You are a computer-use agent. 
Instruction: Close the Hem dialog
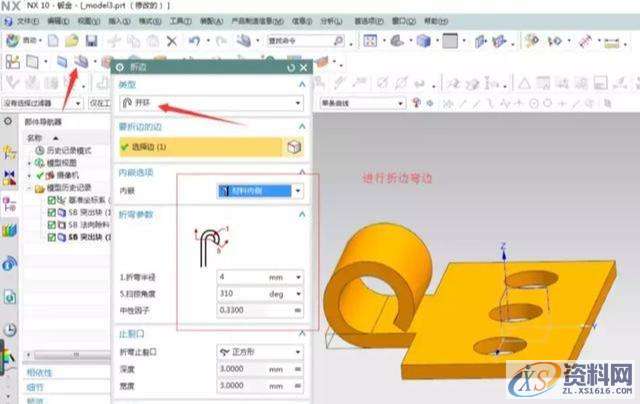303,67
